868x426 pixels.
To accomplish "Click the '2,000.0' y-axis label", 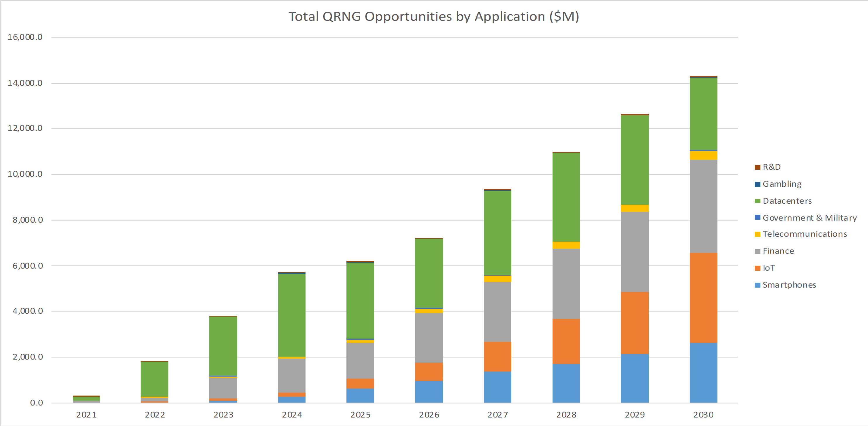I will [28, 357].
